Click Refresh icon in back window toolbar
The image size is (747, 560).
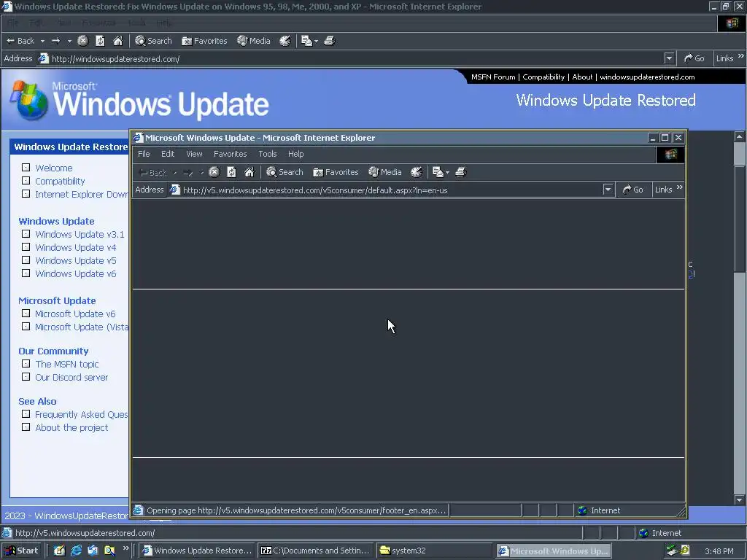(100, 41)
